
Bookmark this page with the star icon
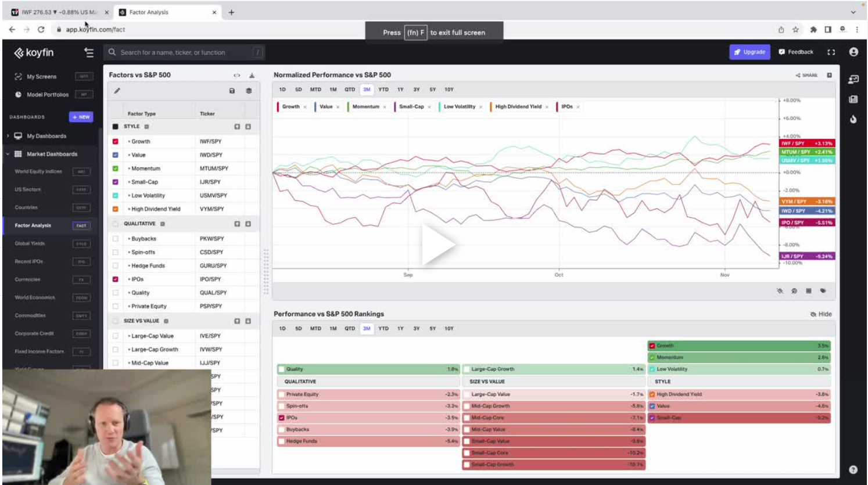coord(795,30)
